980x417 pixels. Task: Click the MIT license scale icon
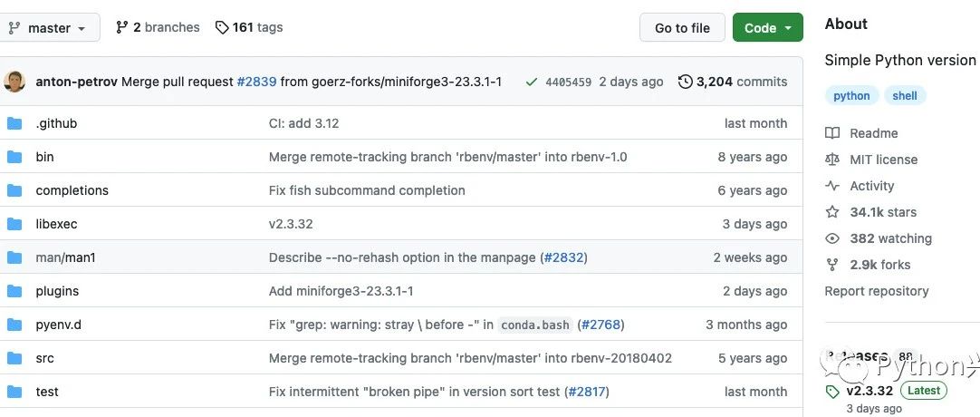point(832,160)
